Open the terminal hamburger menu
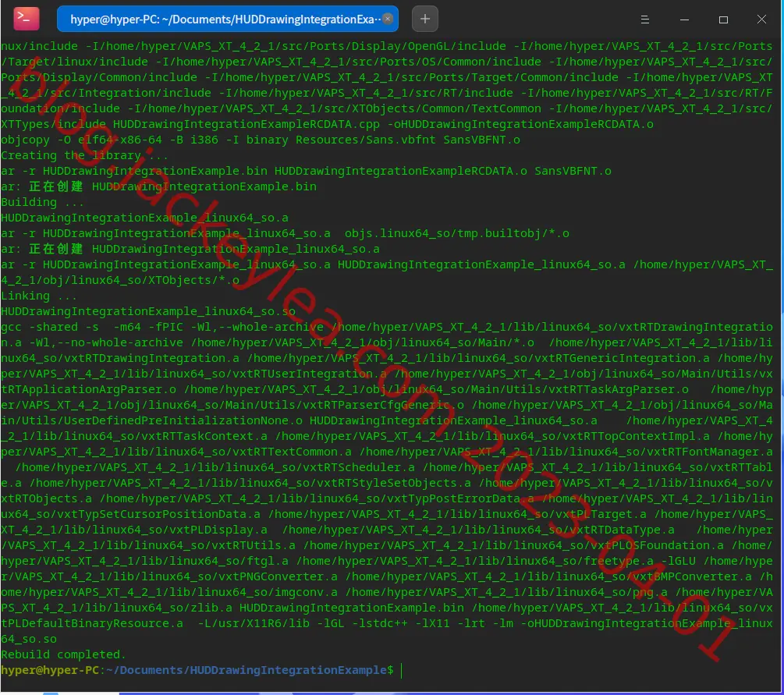The image size is (784, 695). click(645, 20)
